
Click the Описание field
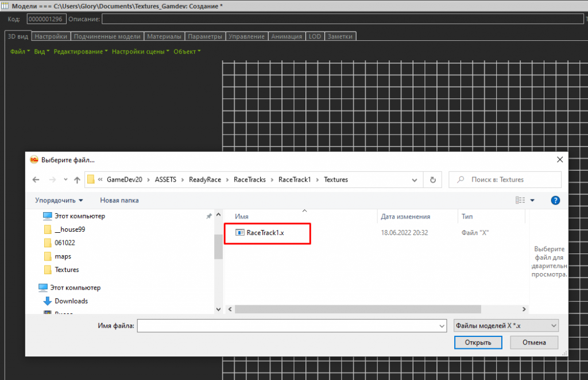tap(342, 19)
